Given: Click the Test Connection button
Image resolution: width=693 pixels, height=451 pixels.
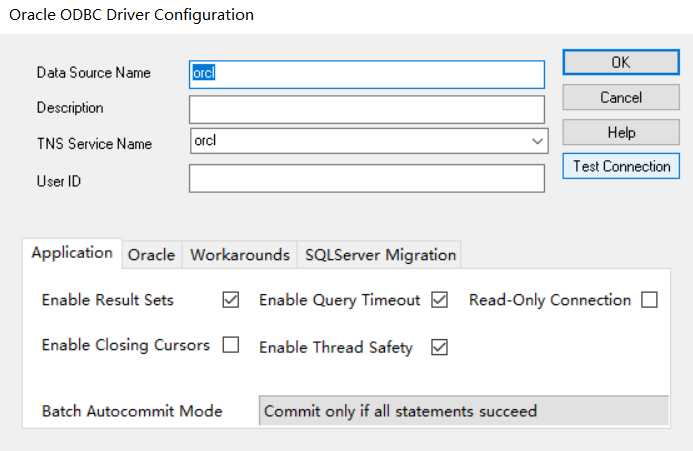Looking at the screenshot, I should tap(621, 166).
